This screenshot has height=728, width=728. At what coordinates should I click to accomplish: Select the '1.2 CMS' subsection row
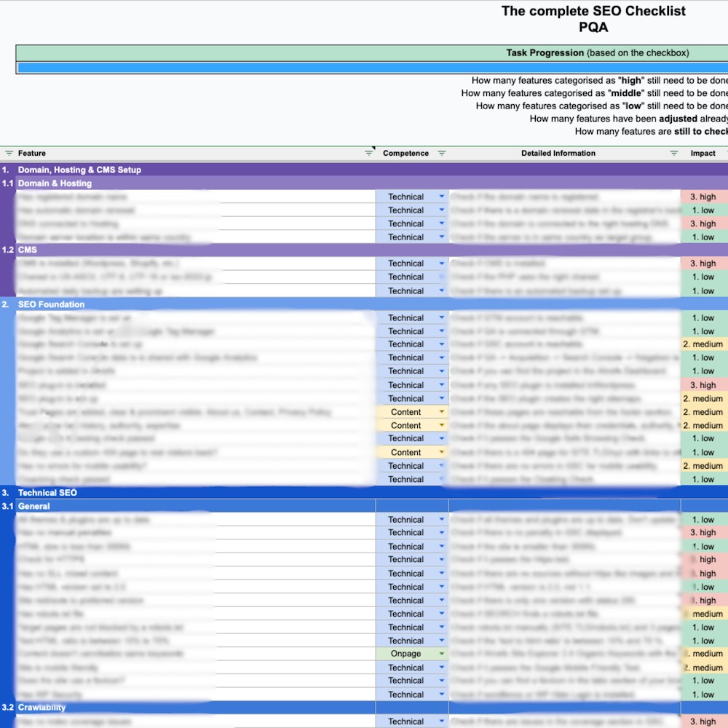coord(364,250)
